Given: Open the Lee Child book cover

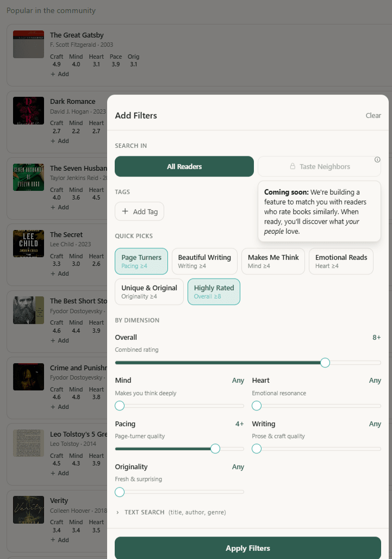Looking at the screenshot, I should [28, 244].
